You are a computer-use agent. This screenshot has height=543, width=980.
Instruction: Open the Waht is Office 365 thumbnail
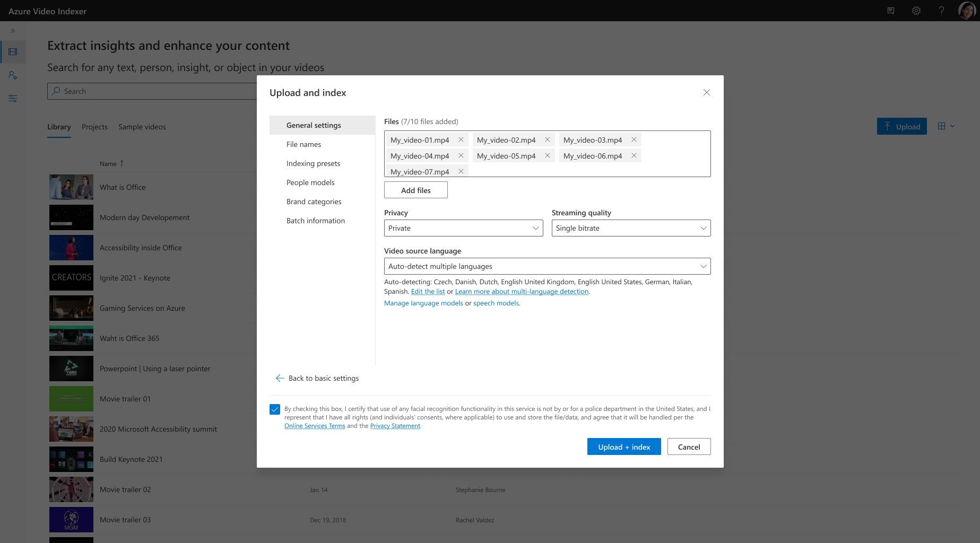click(x=71, y=338)
